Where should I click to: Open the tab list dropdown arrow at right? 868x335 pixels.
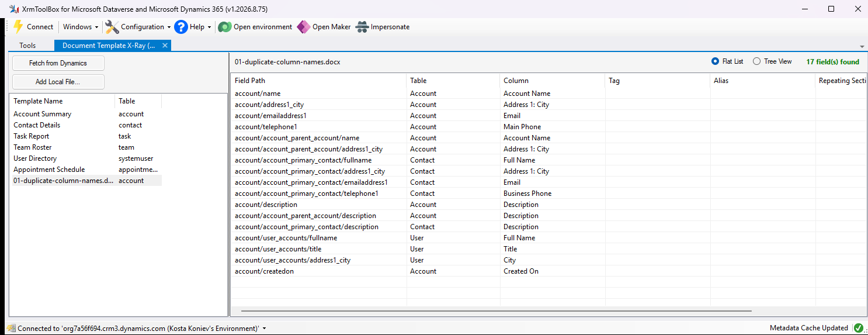pos(862,46)
